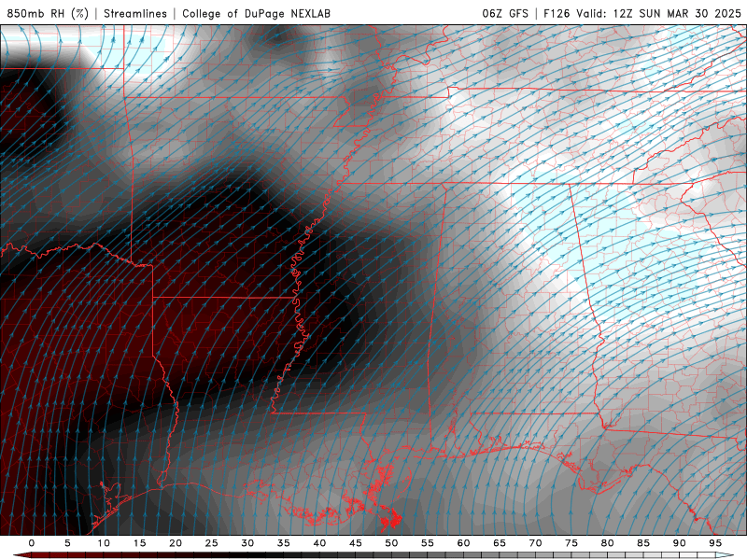Image resolution: width=747 pixels, height=560 pixels.
Task: Click the colorbar label "80"
Action: 608,543
